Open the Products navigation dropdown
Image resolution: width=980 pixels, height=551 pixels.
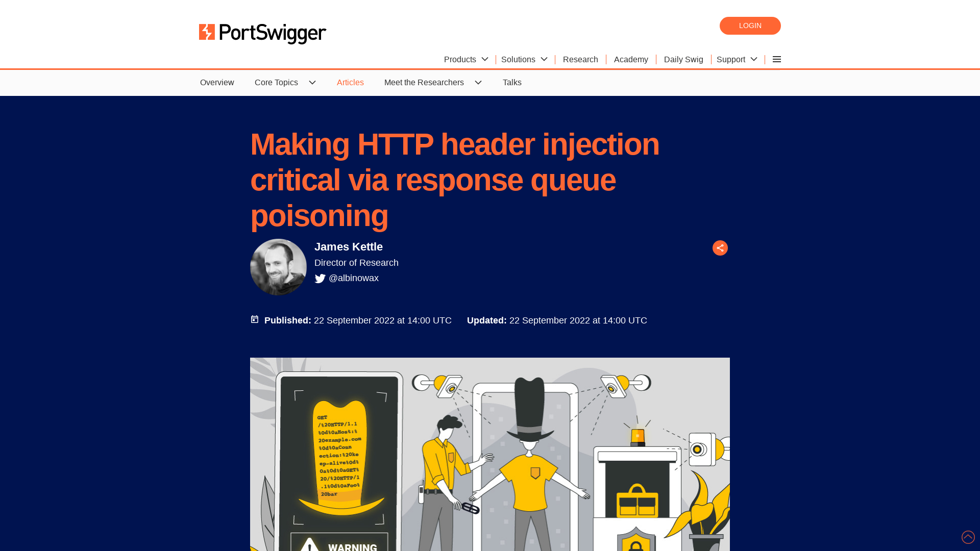[467, 59]
